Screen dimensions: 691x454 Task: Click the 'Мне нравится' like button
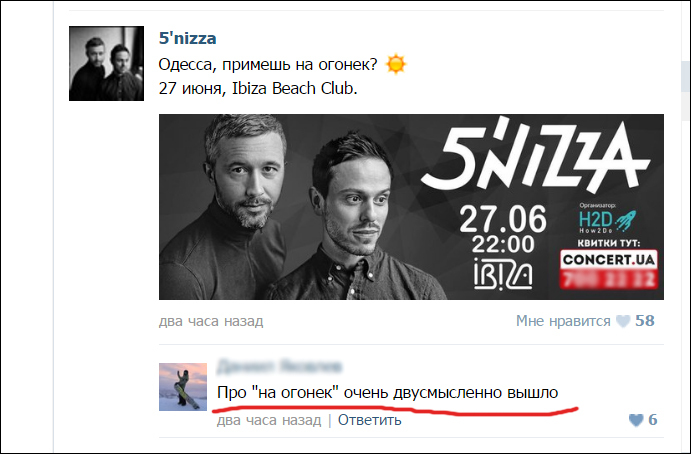[563, 321]
